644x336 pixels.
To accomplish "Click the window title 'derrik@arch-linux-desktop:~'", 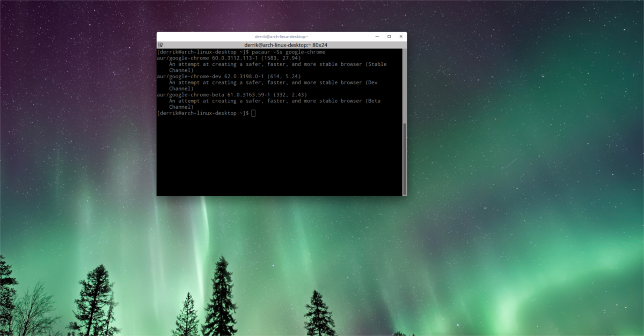I will pyautogui.click(x=281, y=36).
